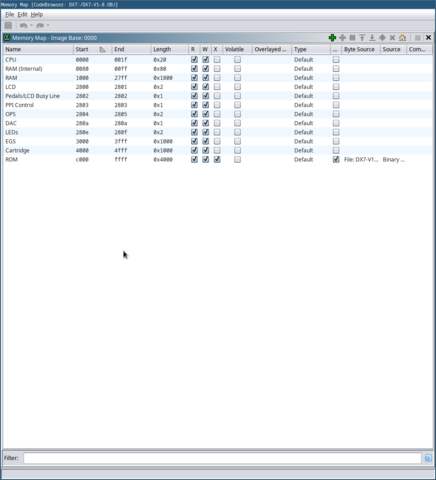Click the greyed icon left of the panel close X

(418, 38)
